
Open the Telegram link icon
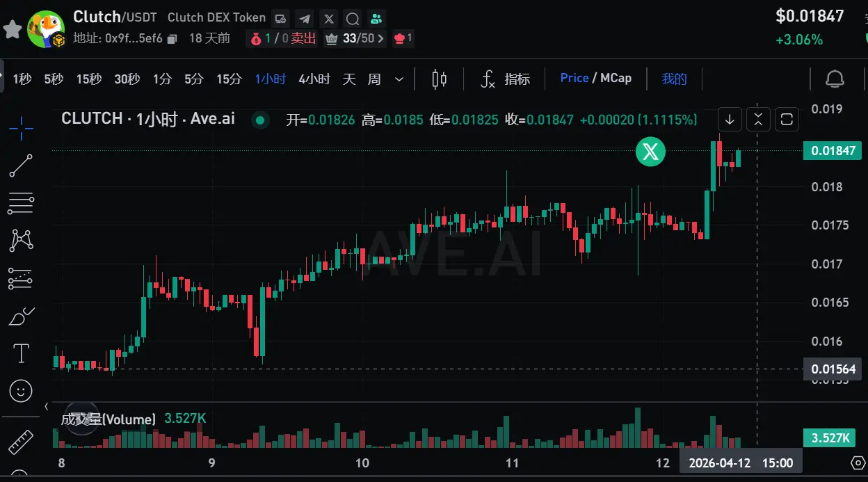pyautogui.click(x=304, y=18)
